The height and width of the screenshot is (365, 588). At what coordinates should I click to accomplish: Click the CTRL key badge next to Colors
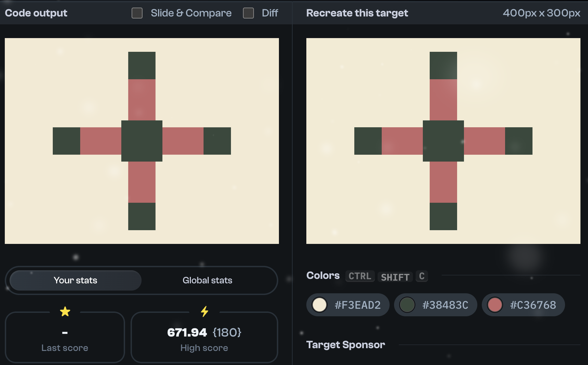point(359,276)
